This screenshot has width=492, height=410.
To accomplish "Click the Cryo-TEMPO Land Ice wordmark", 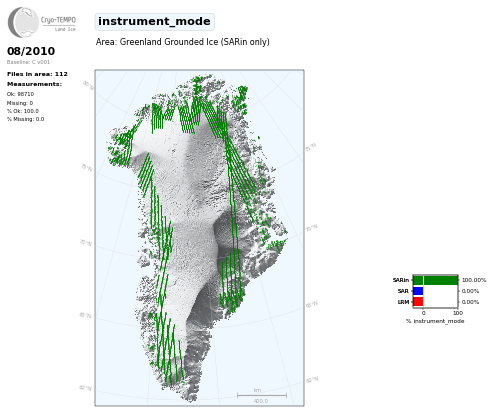I will (x=59, y=24).
